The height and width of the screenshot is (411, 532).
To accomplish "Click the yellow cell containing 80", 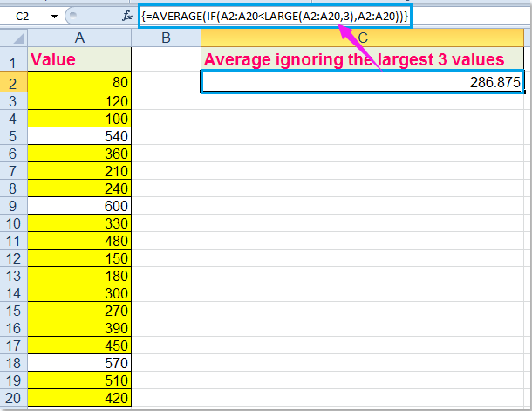I will pos(78,82).
